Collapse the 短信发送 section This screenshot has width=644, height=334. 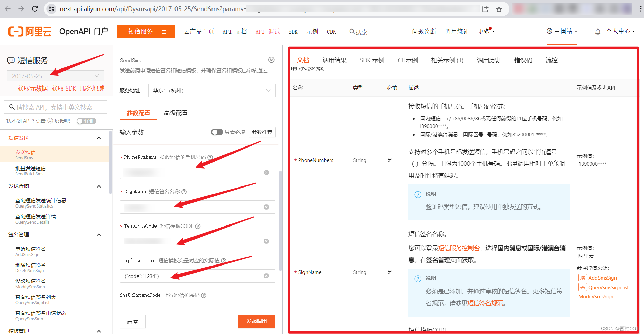tap(99, 138)
